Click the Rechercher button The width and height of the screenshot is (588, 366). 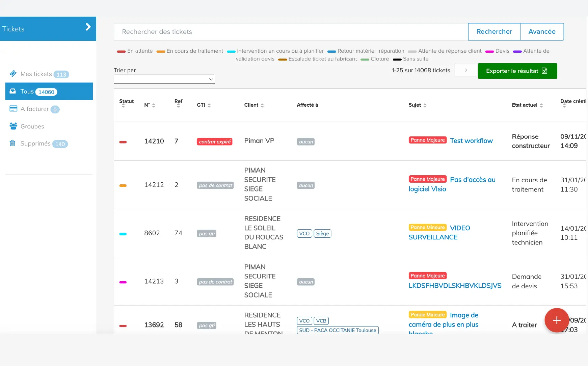click(x=494, y=31)
